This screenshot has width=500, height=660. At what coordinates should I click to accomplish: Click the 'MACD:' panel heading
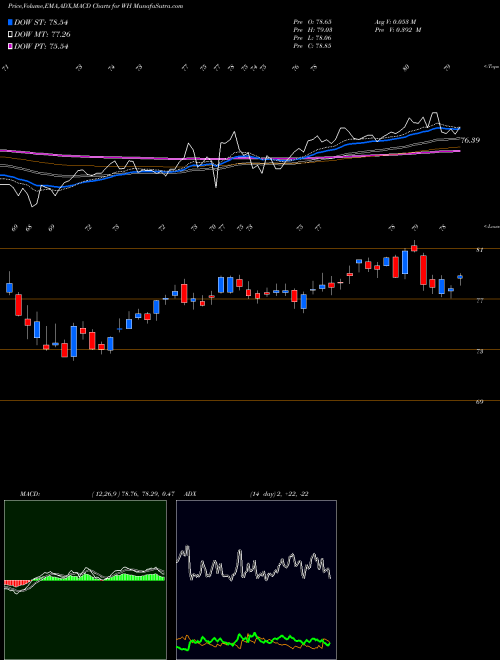click(29, 494)
